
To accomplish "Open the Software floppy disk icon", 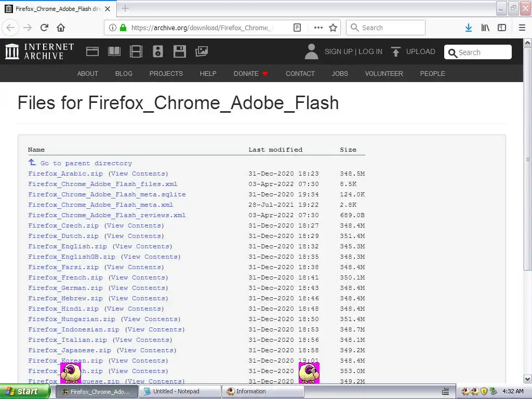I will pos(179,51).
